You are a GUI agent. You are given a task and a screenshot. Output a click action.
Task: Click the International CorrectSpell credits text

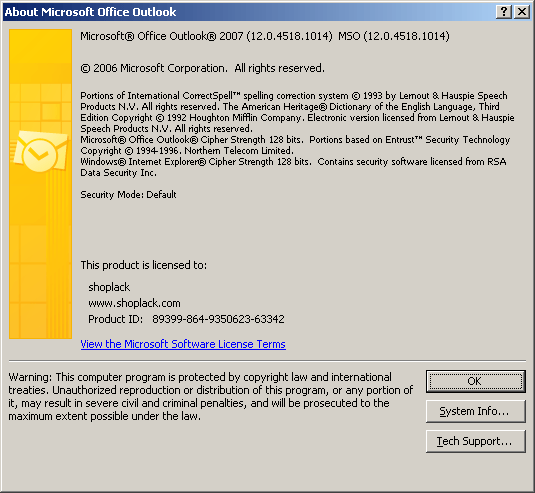pos(297,112)
